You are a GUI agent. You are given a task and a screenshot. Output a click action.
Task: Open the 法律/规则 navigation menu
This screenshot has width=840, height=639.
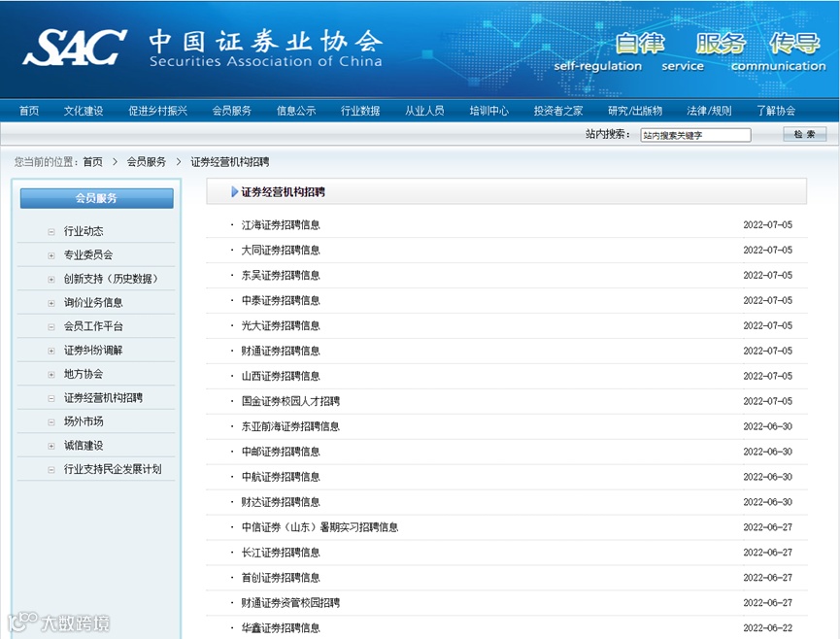point(709,111)
